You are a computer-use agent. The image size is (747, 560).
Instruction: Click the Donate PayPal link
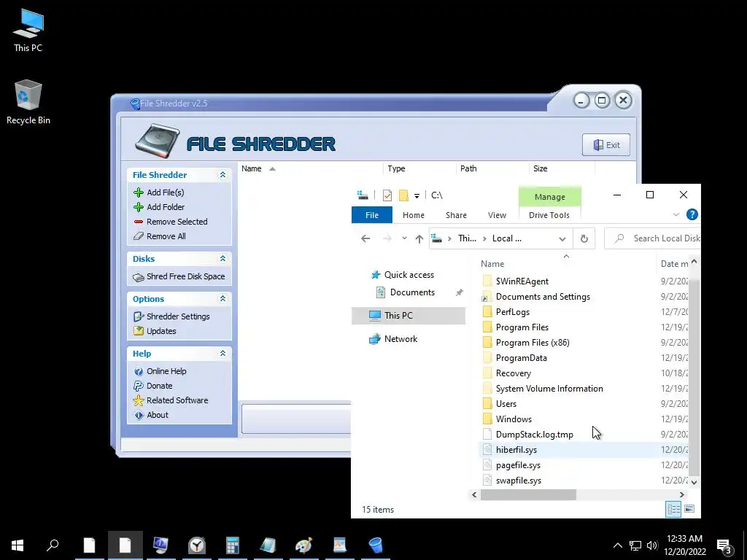[x=159, y=386]
